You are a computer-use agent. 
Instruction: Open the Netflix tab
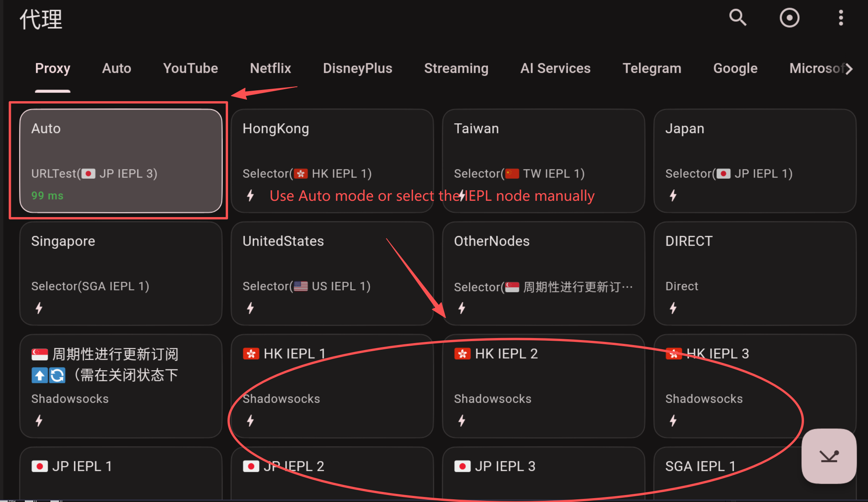(270, 68)
